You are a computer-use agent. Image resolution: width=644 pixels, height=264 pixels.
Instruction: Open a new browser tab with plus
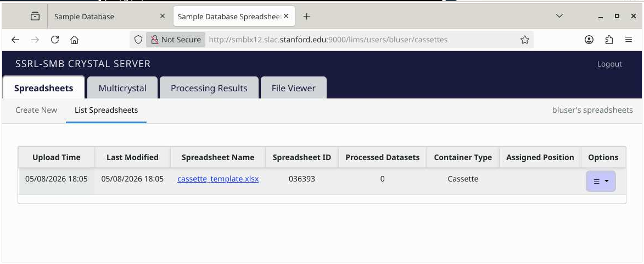coord(306,16)
